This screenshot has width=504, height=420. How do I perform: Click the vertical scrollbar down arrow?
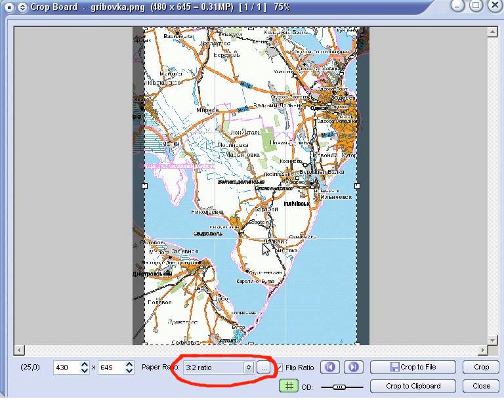492,340
